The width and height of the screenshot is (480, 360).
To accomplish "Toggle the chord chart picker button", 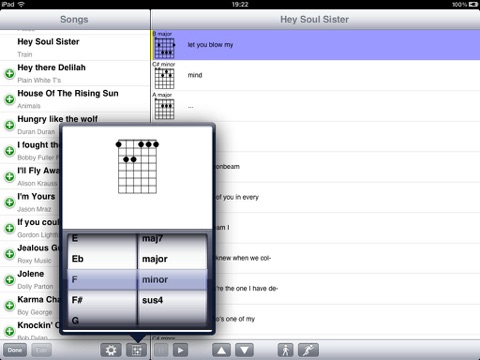I will click(x=136, y=350).
